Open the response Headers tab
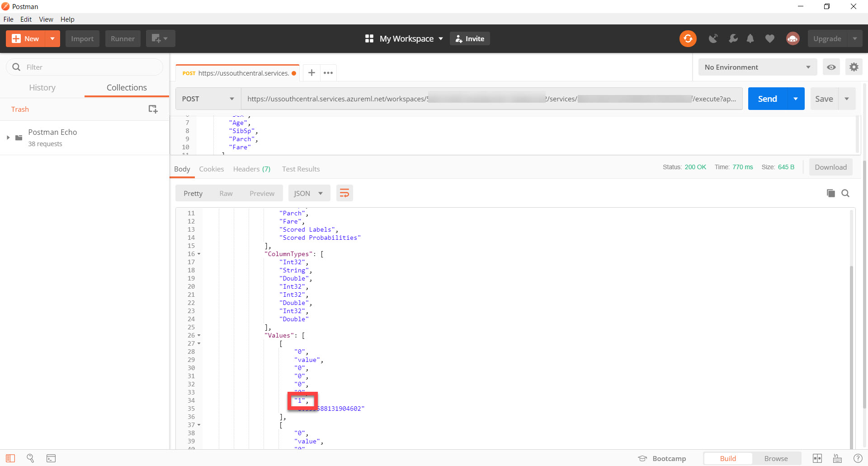This screenshot has width=868, height=466. (x=252, y=169)
